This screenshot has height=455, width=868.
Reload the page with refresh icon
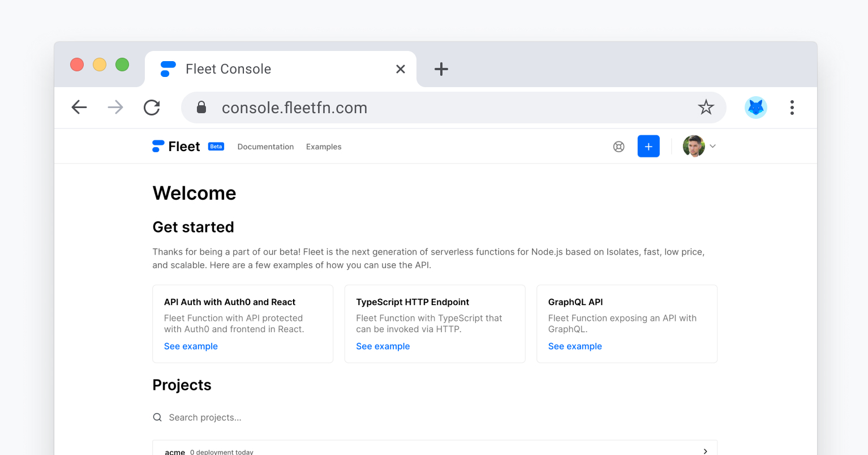tap(152, 107)
